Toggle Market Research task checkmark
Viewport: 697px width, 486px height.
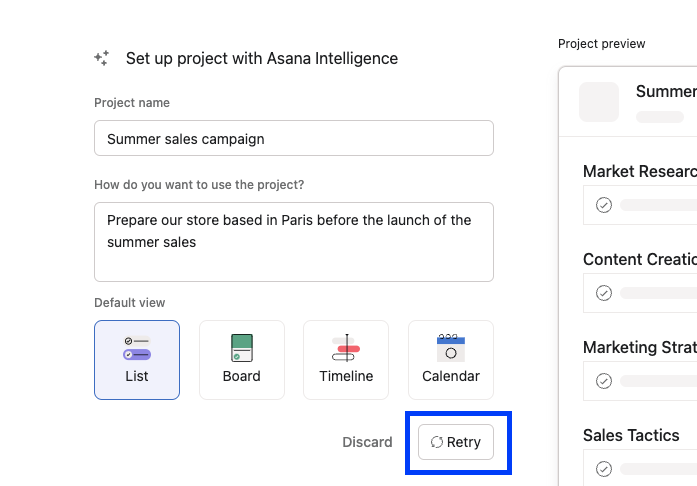click(604, 205)
